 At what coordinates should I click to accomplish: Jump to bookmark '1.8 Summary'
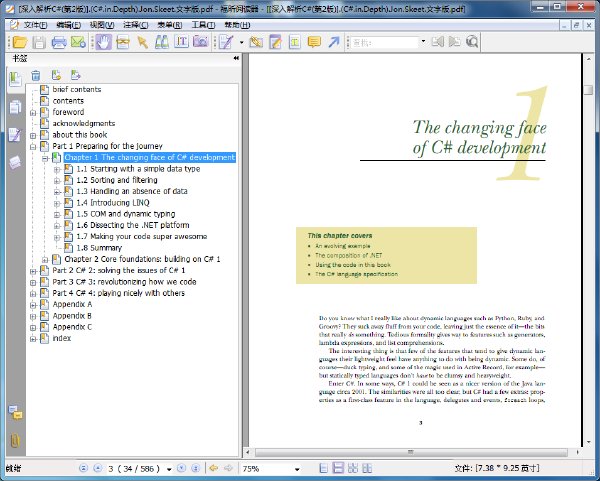(x=99, y=248)
